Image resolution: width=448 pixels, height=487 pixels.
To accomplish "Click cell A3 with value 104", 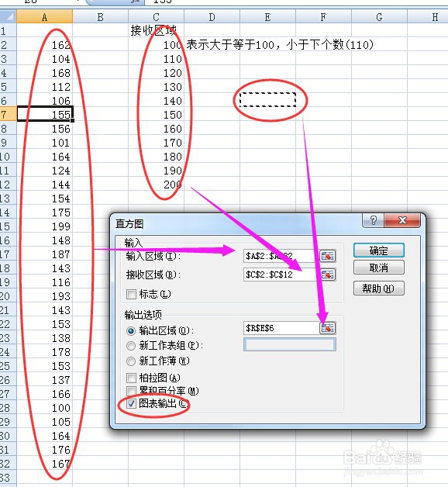I will pos(44,59).
